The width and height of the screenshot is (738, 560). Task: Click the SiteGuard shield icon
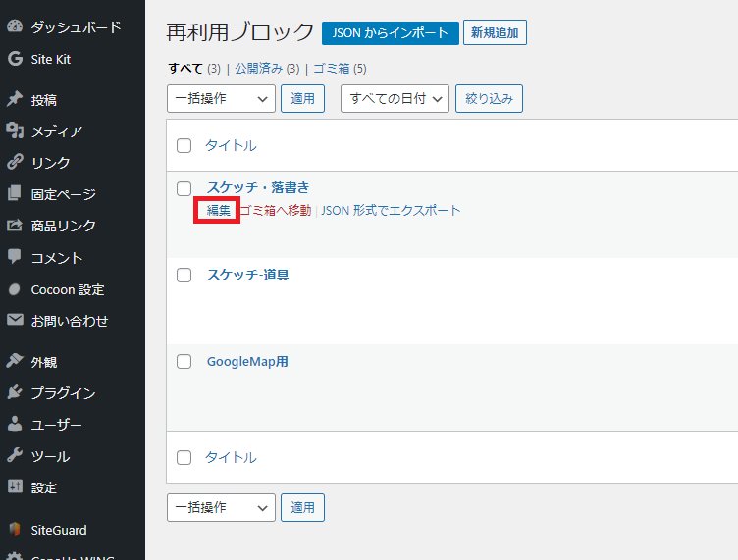[15, 530]
